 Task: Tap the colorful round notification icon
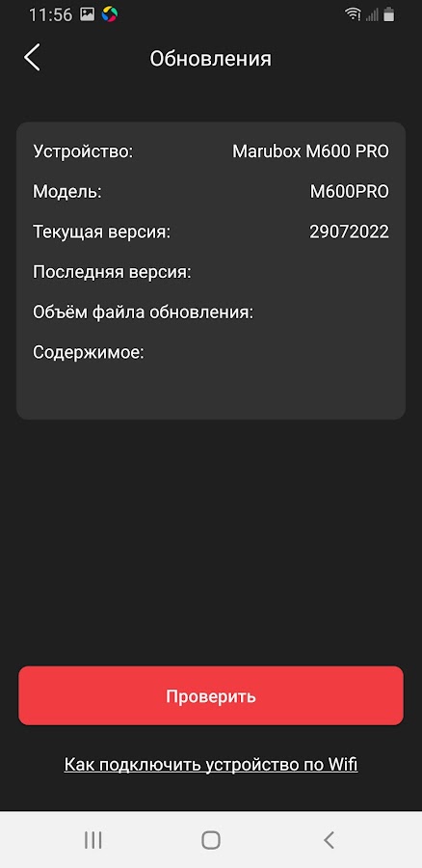pos(110,14)
